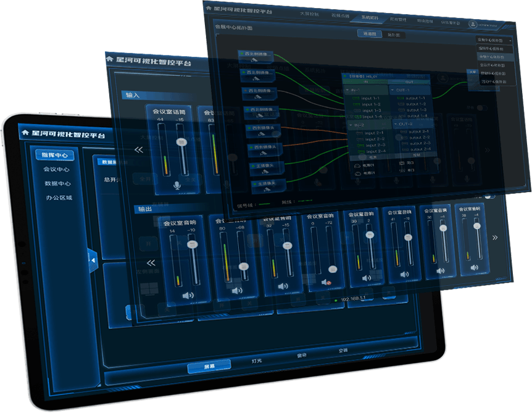Select port 'output 1-2' in the device node
Viewport: 532px width, 413px height.
412,104
